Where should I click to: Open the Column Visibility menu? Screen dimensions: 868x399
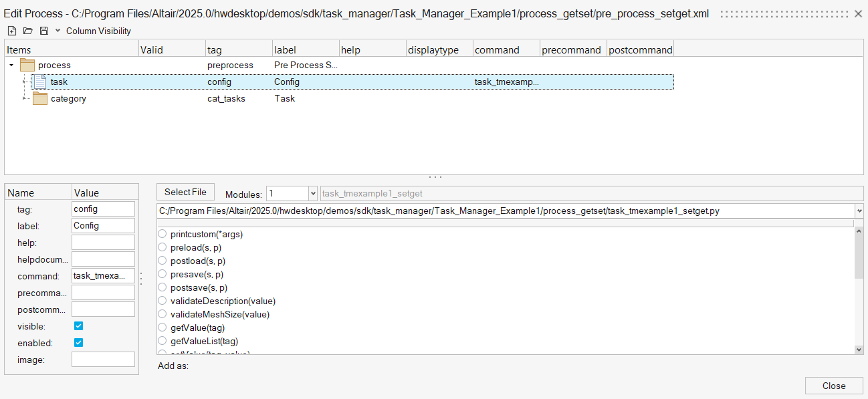98,31
